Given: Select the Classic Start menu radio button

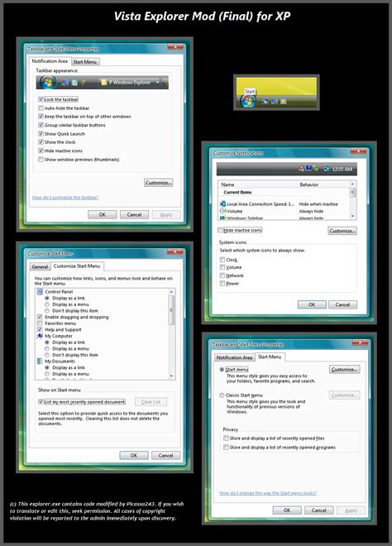Looking at the screenshot, I should tap(222, 395).
